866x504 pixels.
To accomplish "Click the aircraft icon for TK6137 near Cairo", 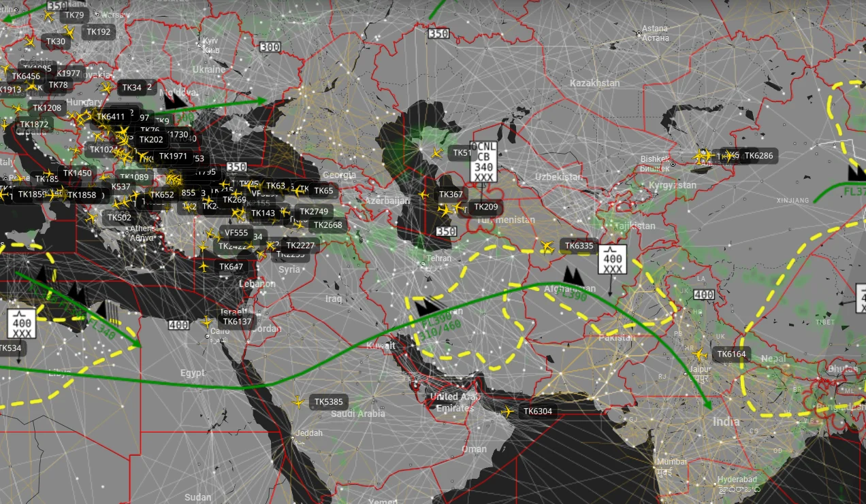I will tap(208, 321).
